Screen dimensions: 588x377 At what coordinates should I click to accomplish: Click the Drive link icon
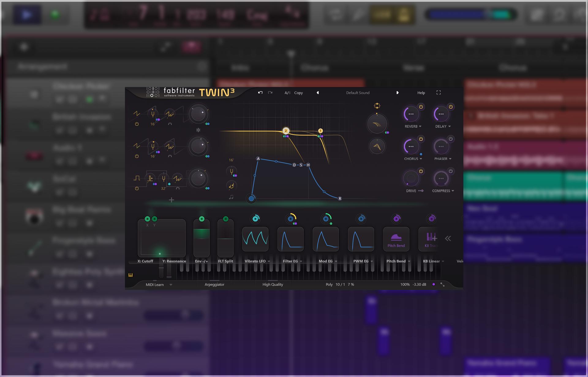coord(421,191)
